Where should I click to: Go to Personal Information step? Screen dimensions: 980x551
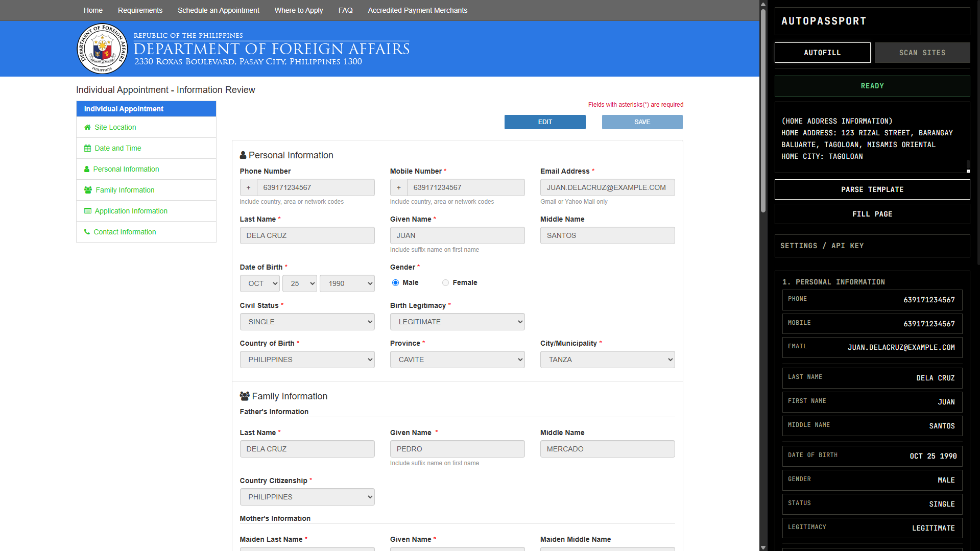[146, 169]
